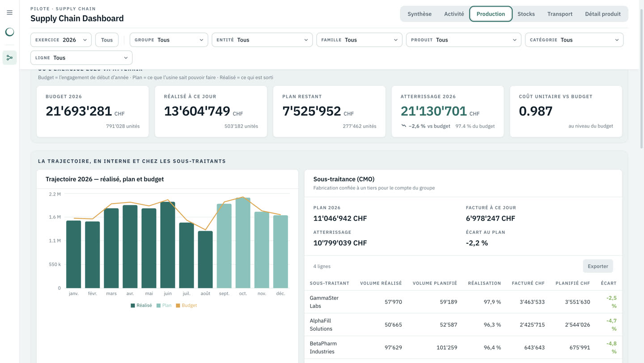Toggle the Budget legend entry

[x=186, y=305]
